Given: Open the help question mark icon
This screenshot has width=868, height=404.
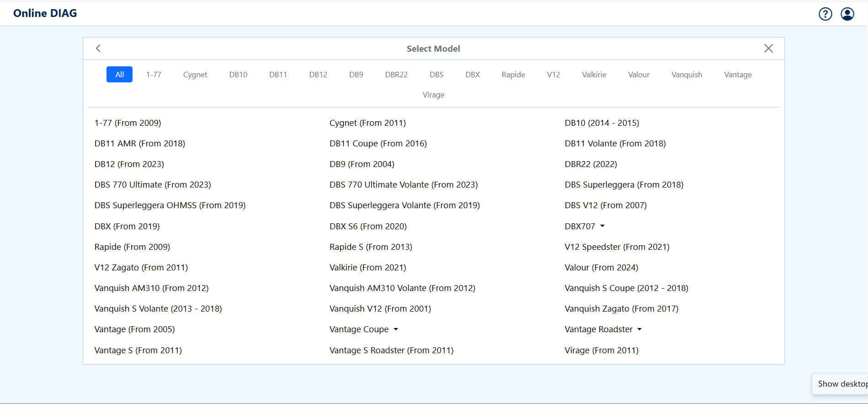Looking at the screenshot, I should [x=825, y=14].
